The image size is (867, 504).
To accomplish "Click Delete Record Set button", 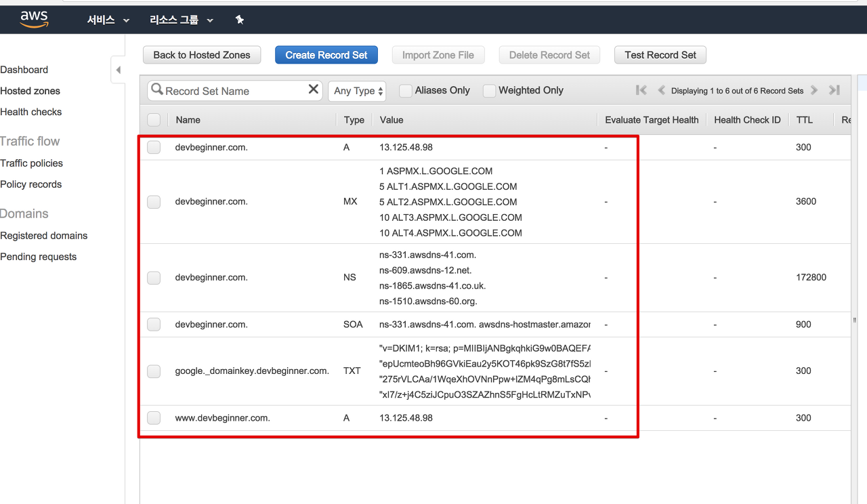I will pos(549,55).
